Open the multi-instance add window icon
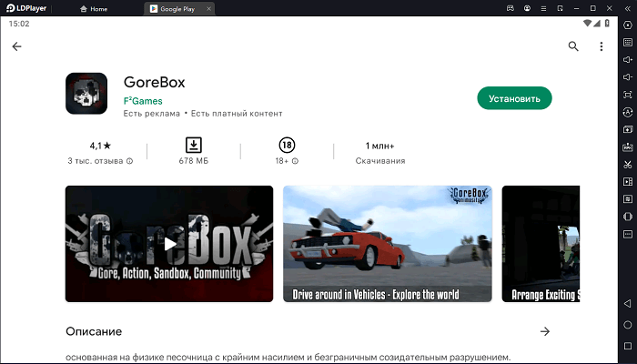 [x=628, y=129]
